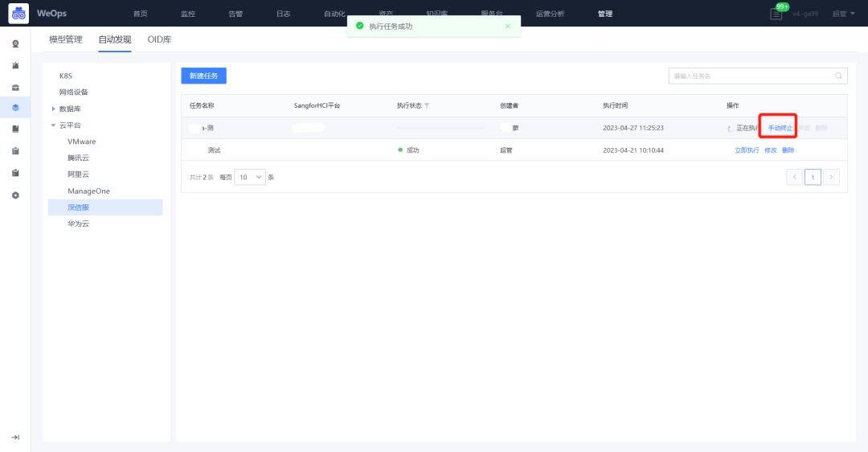Select 华为云 under 云平台

(x=78, y=224)
